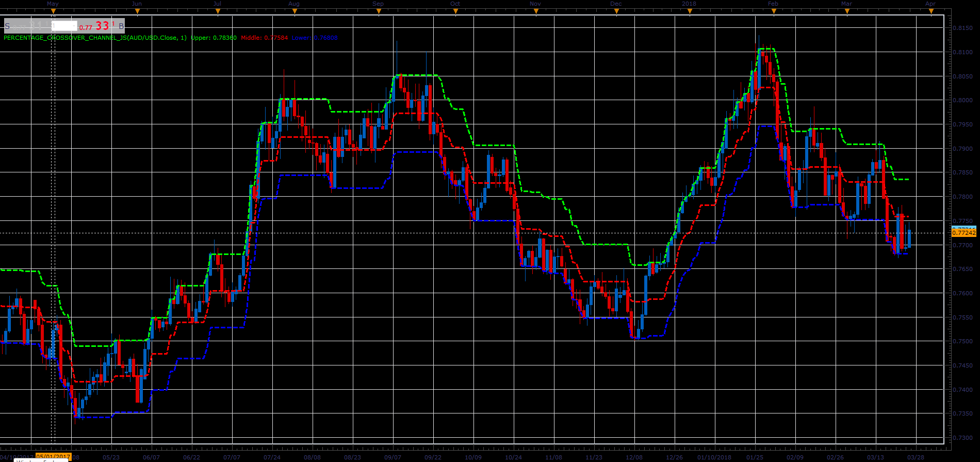Image resolution: width=980 pixels, height=462 pixels.
Task: Click the May month marker triangle
Action: point(53,11)
